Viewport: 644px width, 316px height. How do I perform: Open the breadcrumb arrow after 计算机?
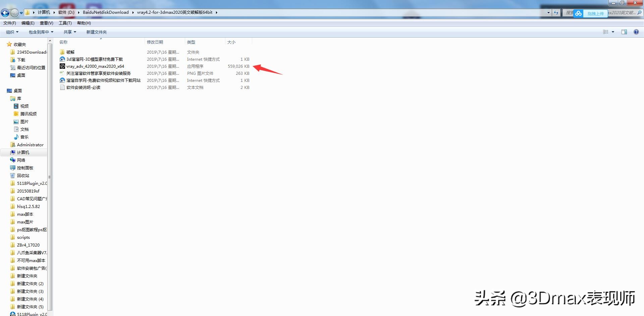tap(54, 12)
